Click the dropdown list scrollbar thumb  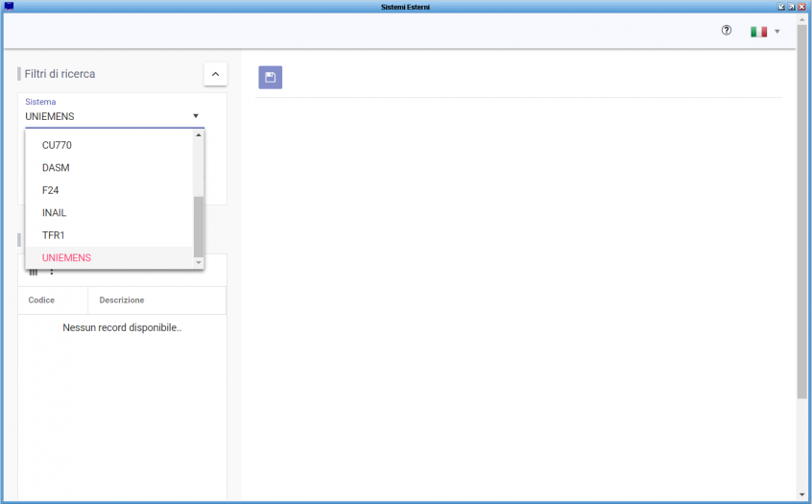[x=199, y=227]
